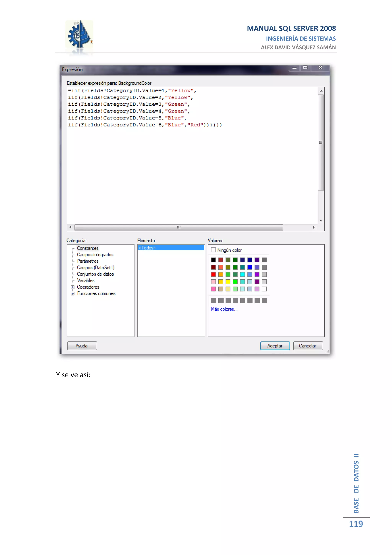Screen dimensions: 392x555
Task: Click the expression line with Value=3
Action: tap(129, 104)
